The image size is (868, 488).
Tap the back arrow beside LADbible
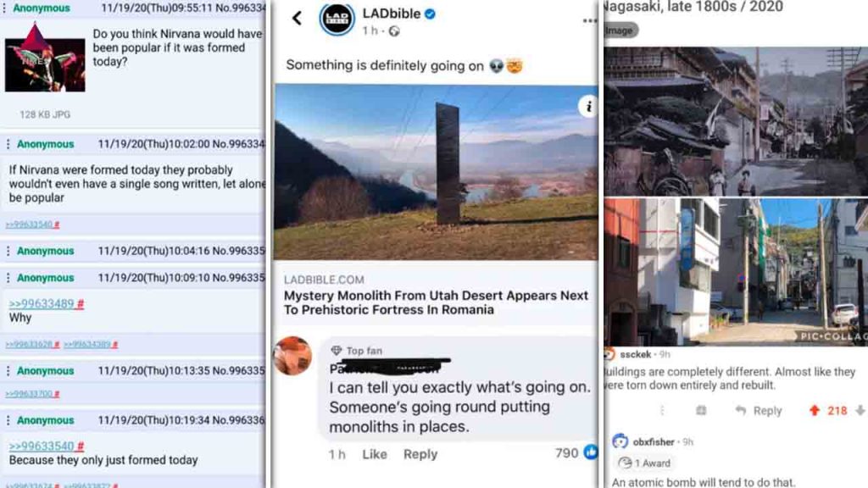click(x=298, y=19)
